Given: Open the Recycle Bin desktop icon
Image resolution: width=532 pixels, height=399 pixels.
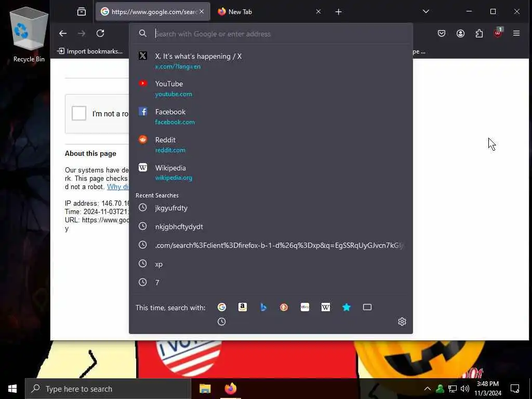Looking at the screenshot, I should [29, 36].
